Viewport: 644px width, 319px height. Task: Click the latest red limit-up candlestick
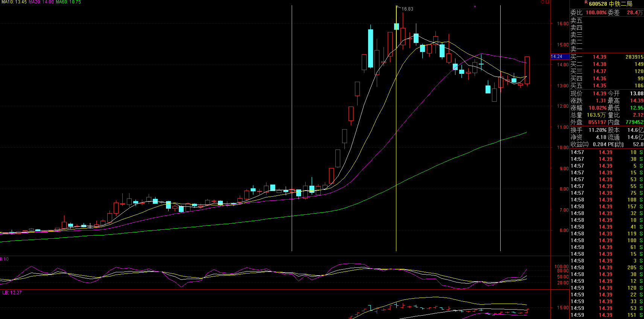point(527,70)
